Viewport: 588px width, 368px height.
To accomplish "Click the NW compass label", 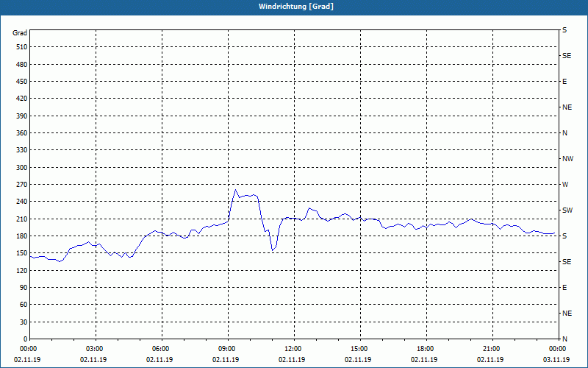I will tap(567, 159).
